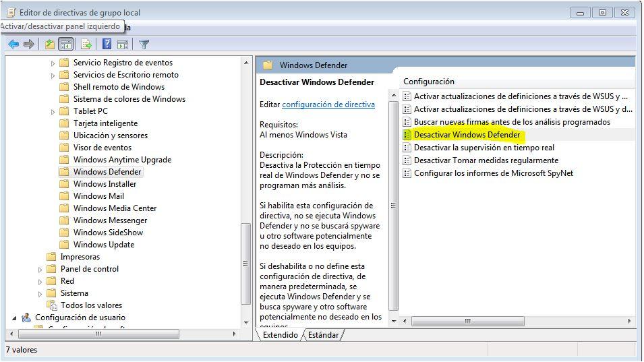This screenshot has height=362, width=644.
Task: Select Windows SideShow folder
Action: (108, 233)
